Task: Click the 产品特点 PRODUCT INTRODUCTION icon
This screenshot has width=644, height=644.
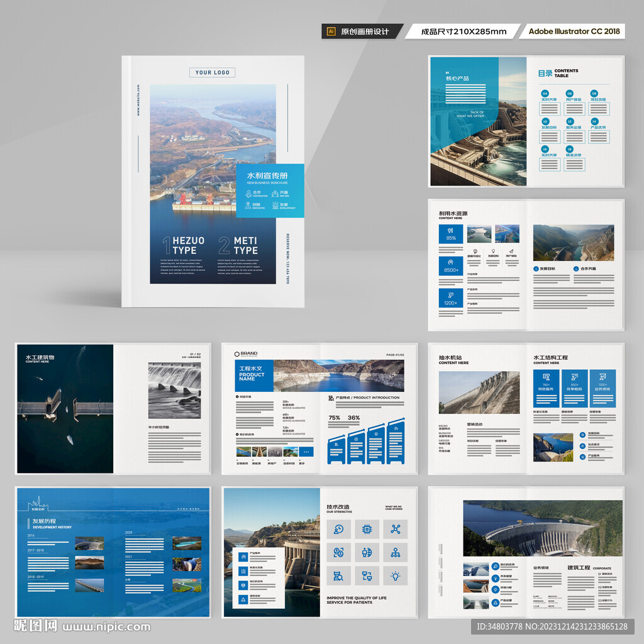Action: coord(331,397)
